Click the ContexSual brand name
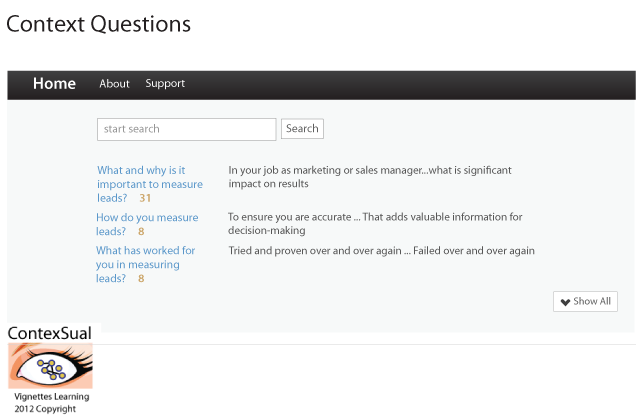 (49, 333)
